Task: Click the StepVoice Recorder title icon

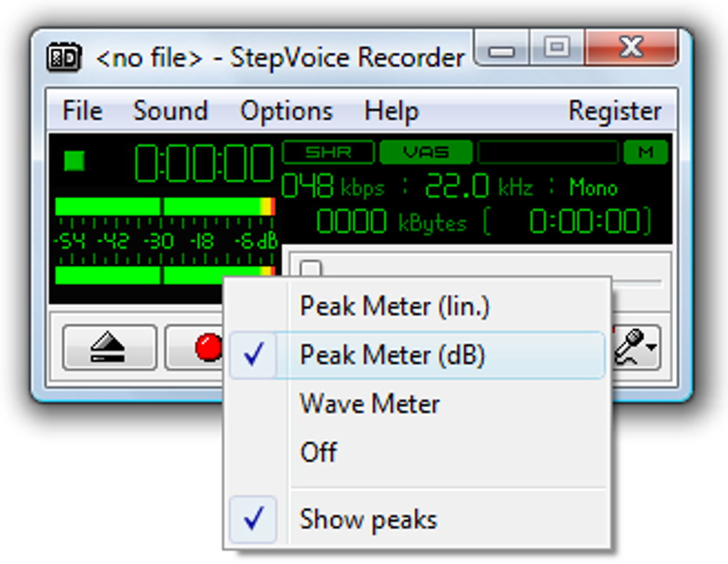Action: [x=64, y=58]
